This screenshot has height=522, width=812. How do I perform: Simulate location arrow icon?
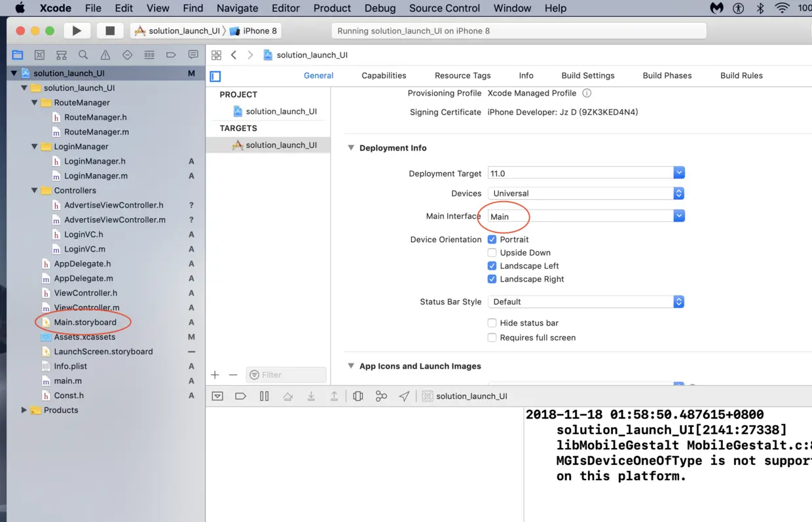tap(405, 396)
